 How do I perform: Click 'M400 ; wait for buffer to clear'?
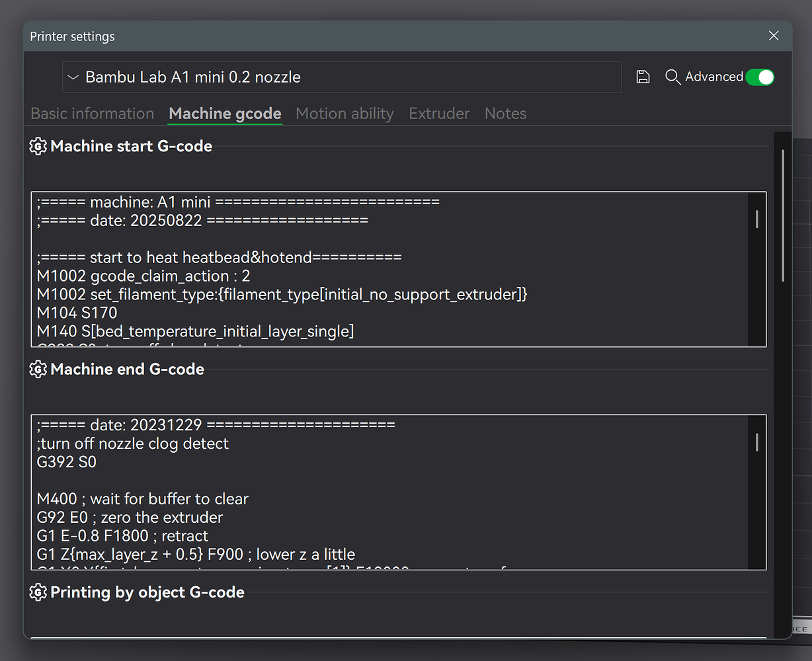tap(143, 498)
